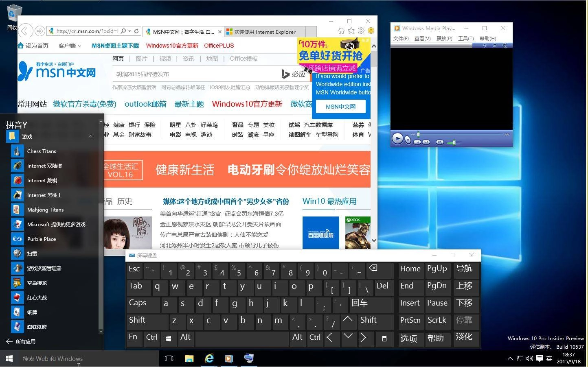
Task: Open 微软官方杀毒(免费) link
Action: click(x=85, y=104)
